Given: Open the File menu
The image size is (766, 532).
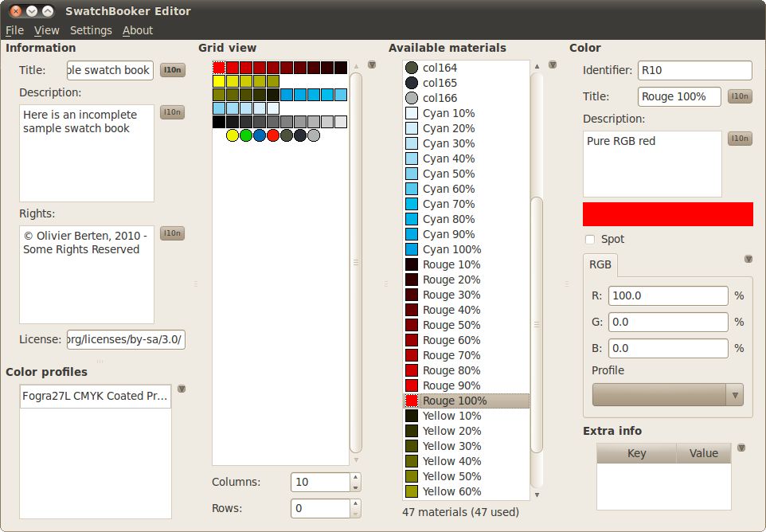Looking at the screenshot, I should tap(14, 30).
